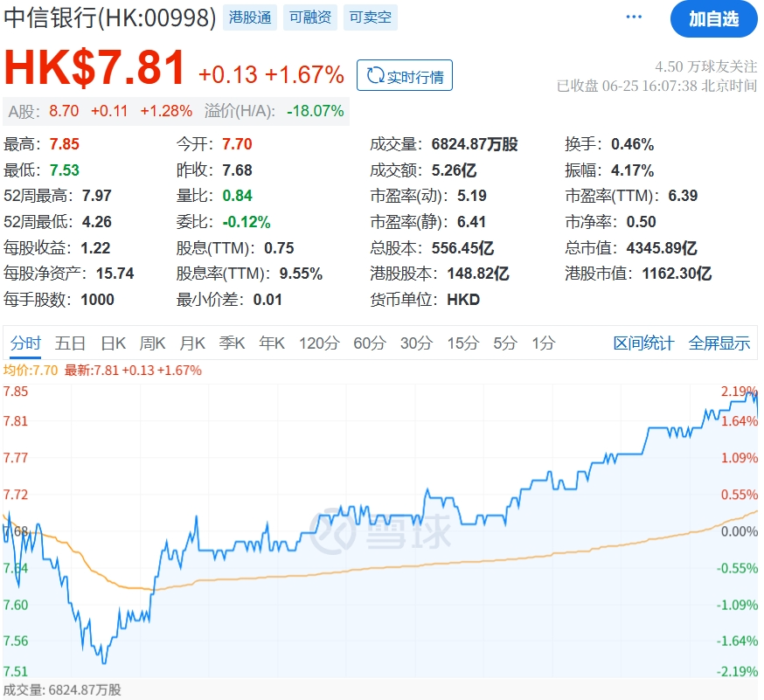This screenshot has width=764, height=700.
Task: Click the 今开 value 7.70
Action: coord(237,144)
